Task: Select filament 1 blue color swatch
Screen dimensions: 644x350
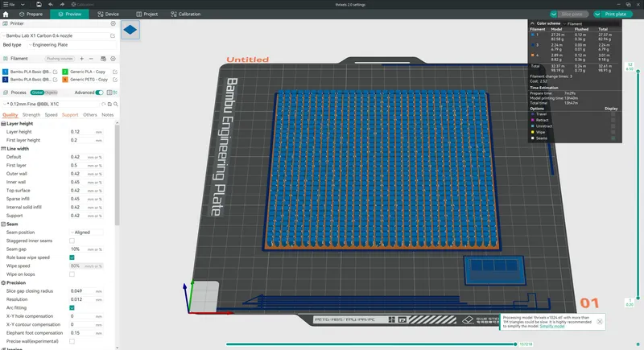Action: [6, 72]
